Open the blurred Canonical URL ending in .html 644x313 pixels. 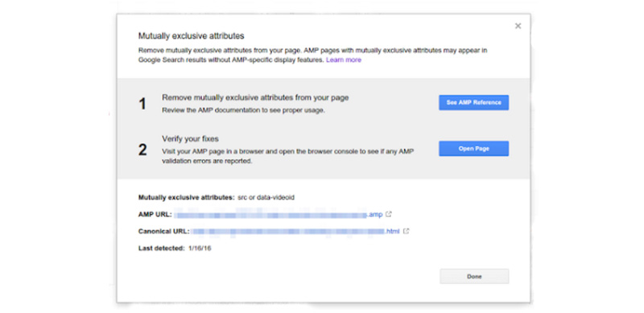click(295, 231)
